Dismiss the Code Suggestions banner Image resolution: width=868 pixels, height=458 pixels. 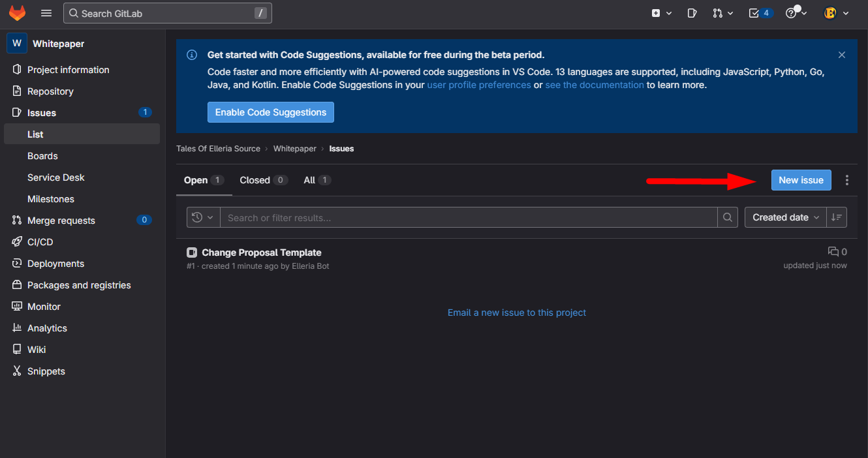pos(842,55)
